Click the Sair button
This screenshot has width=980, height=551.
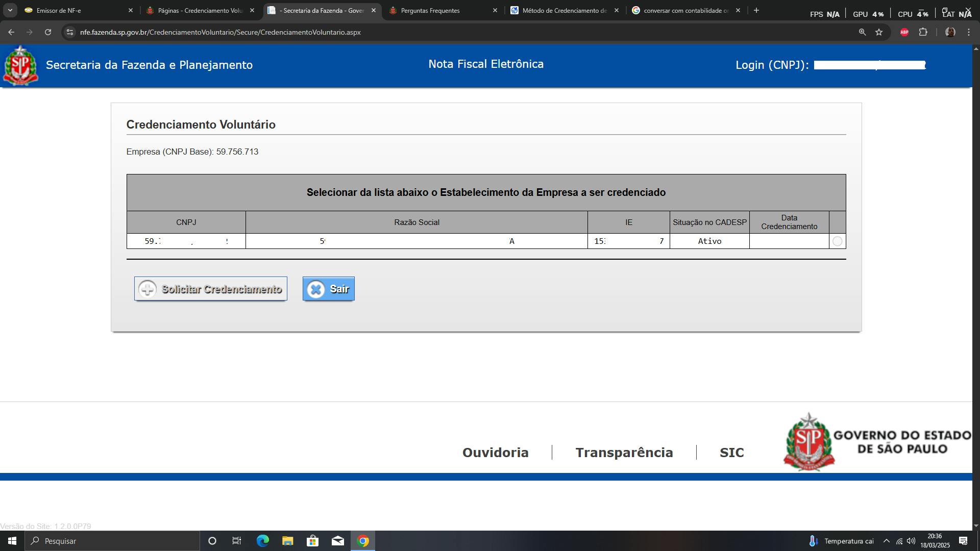pos(329,289)
